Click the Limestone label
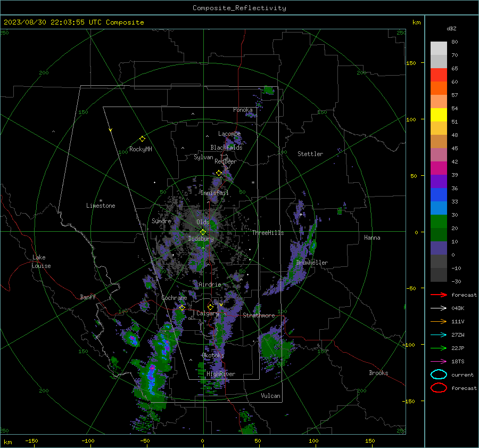The image size is (479, 448). point(101,206)
